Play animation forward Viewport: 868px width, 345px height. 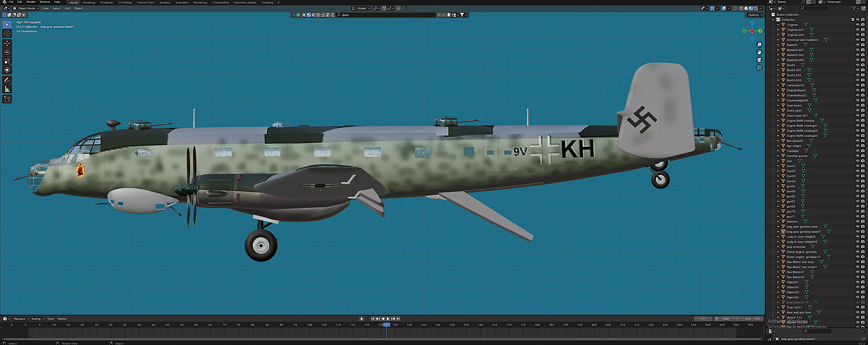(x=388, y=319)
